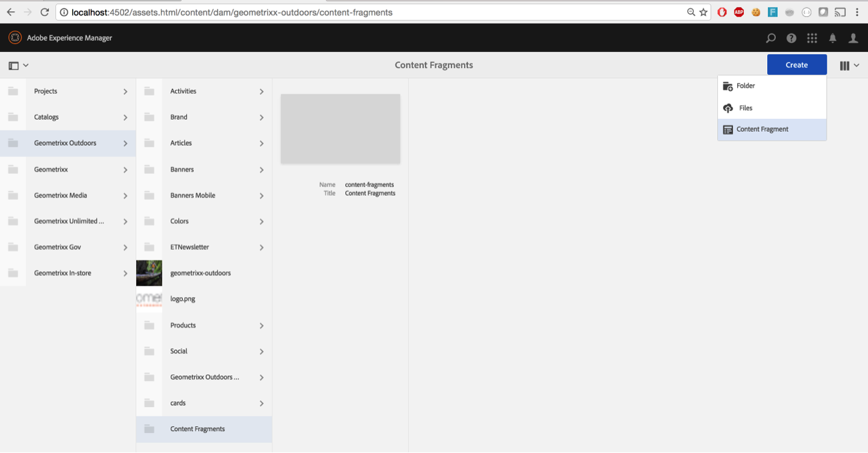Open the Help question mark icon
868x453 pixels.
tap(791, 39)
